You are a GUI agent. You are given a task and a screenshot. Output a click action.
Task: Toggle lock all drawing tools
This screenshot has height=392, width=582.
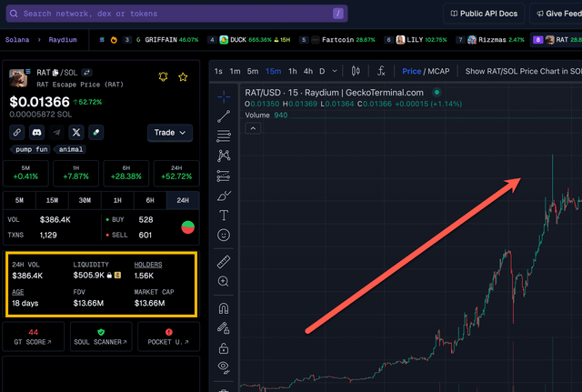(x=224, y=347)
